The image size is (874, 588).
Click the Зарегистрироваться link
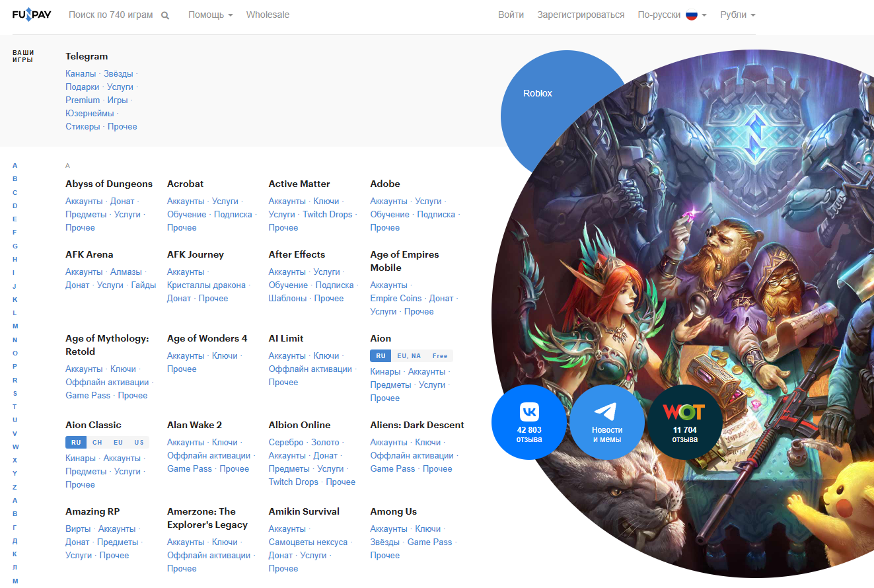point(580,15)
